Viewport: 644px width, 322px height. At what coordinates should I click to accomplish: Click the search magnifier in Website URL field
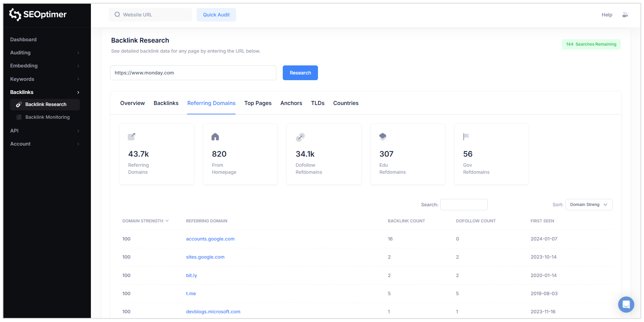click(117, 14)
